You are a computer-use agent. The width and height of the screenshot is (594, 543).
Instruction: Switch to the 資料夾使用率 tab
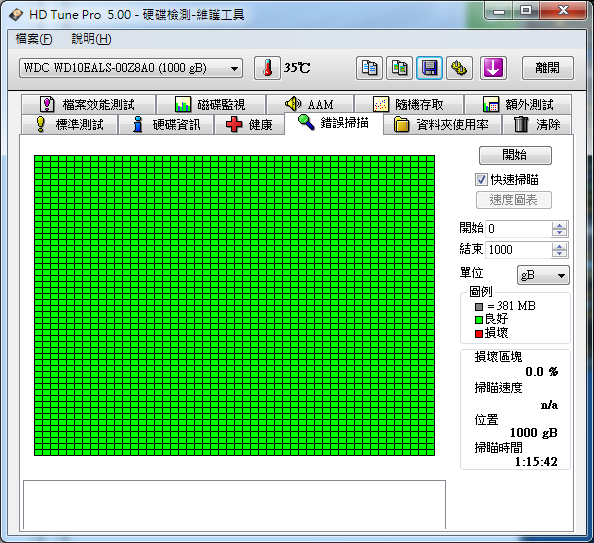442,125
